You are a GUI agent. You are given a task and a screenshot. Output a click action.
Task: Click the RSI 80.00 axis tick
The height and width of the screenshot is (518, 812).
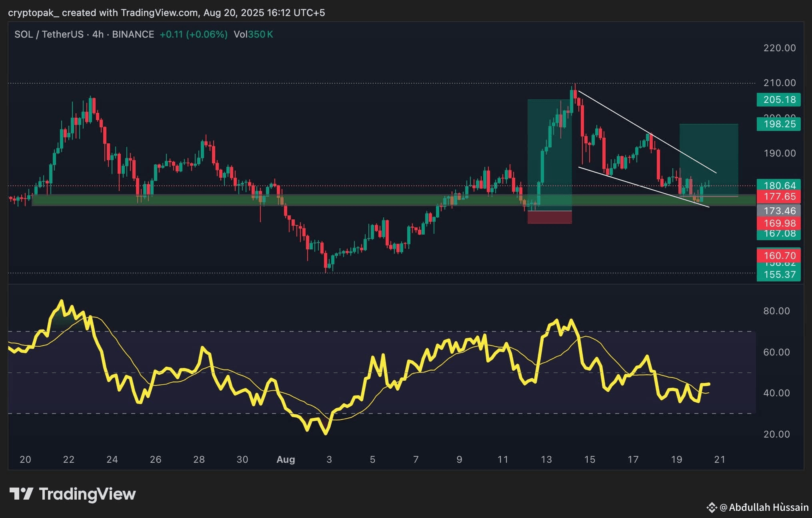[776, 311]
